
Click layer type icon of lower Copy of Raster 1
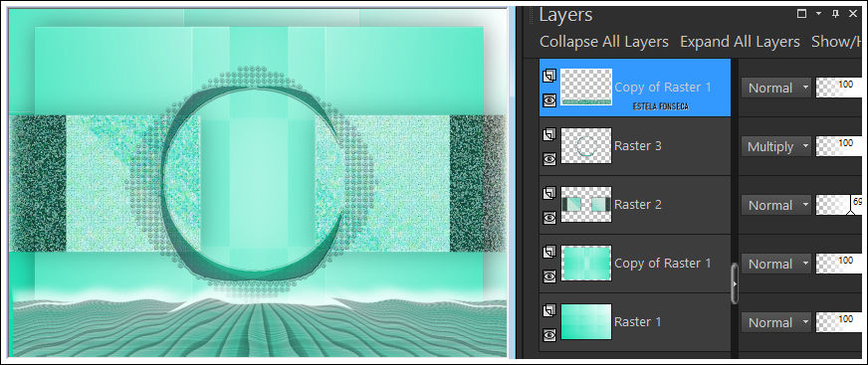[549, 253]
